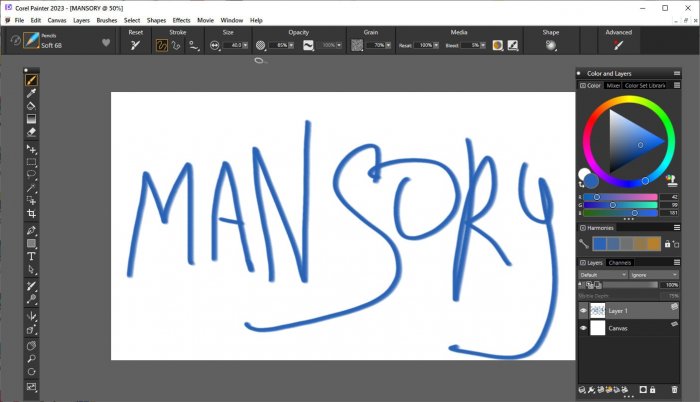Click the layer opacity 100% field

click(x=671, y=285)
